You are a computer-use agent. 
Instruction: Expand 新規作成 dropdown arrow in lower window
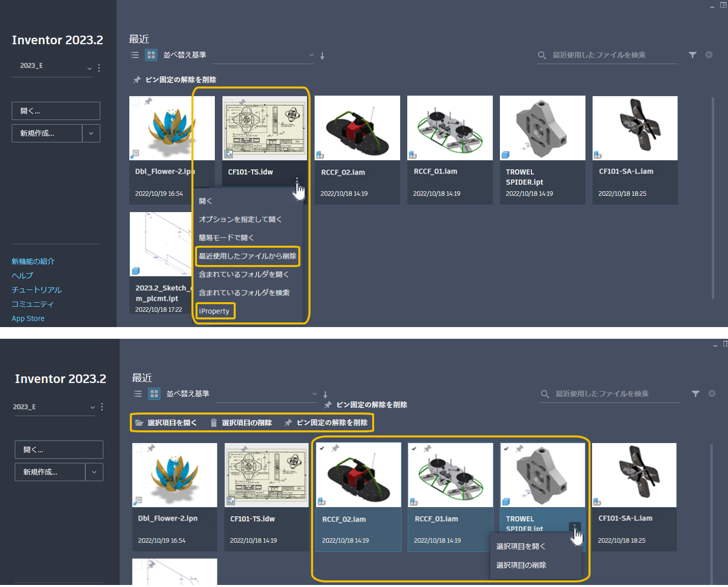click(94, 472)
